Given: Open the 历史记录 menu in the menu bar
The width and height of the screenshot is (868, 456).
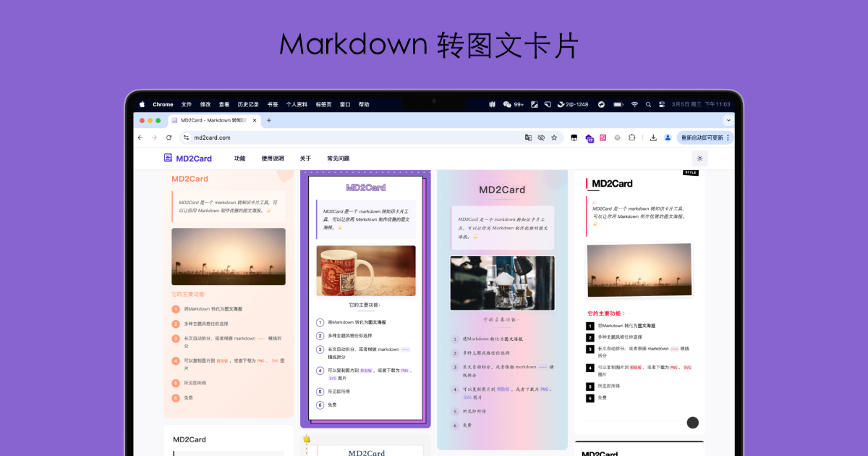Looking at the screenshot, I should point(248,104).
